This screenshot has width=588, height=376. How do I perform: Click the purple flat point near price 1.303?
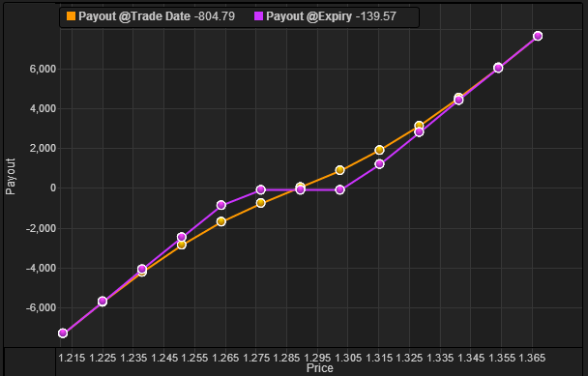(x=339, y=189)
